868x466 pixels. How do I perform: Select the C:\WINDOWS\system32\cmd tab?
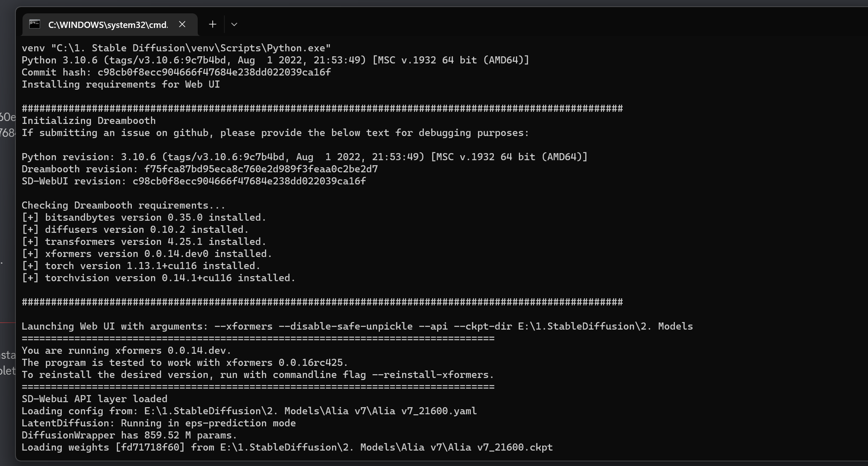[x=110, y=25]
